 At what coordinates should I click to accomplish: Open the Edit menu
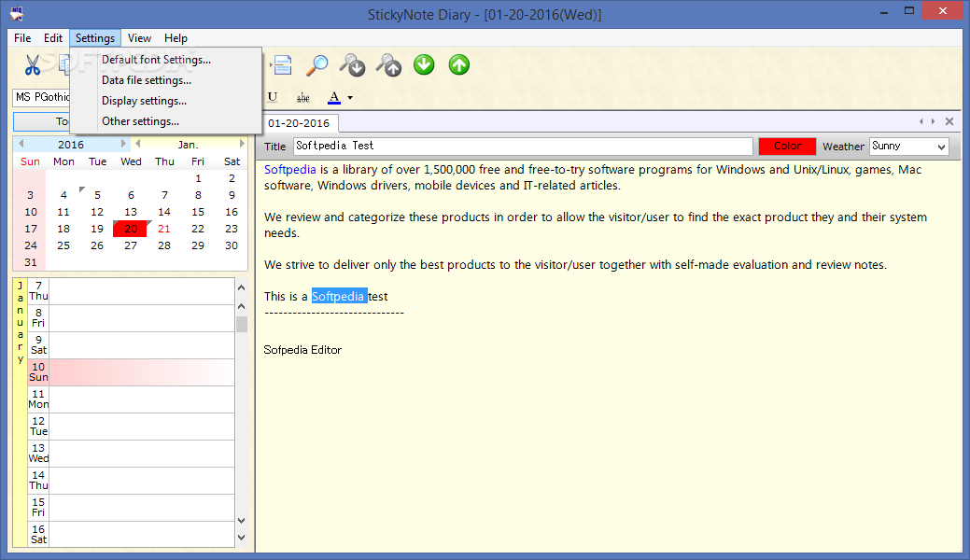point(53,37)
